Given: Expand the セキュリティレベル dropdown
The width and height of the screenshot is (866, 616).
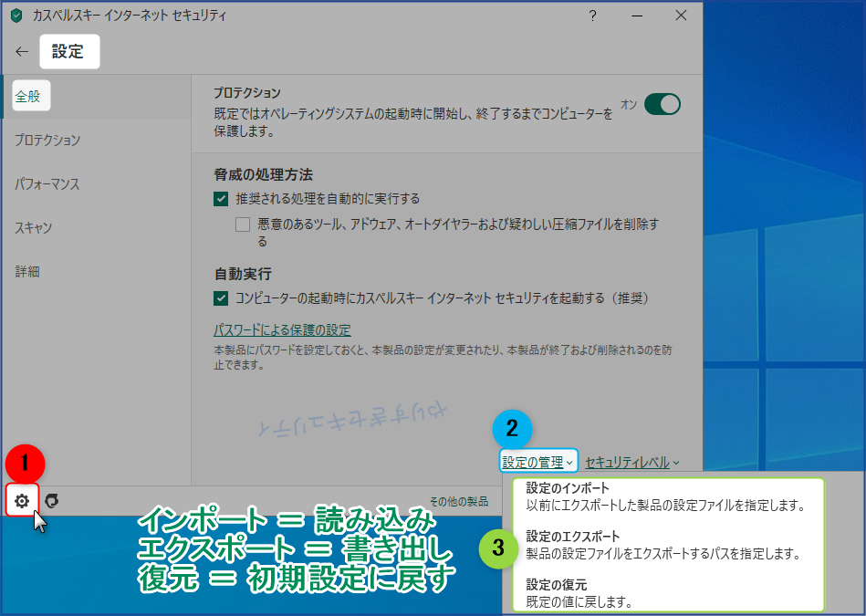Looking at the screenshot, I should 631,462.
